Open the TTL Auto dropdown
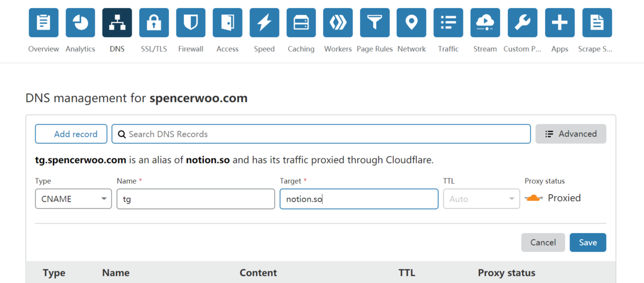Image resolution: width=644 pixels, height=283 pixels. coord(481,199)
